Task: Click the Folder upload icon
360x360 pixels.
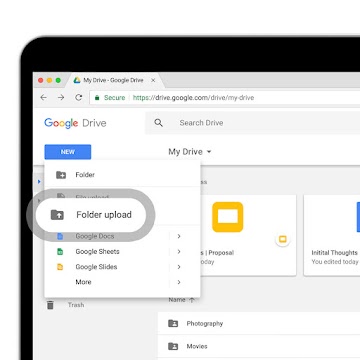Action: tap(57, 215)
